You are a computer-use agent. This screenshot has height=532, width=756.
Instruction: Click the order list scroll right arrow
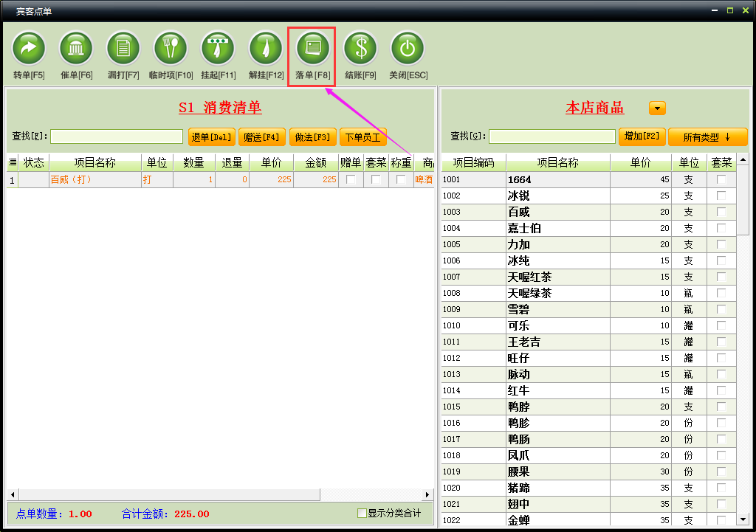tap(427, 494)
